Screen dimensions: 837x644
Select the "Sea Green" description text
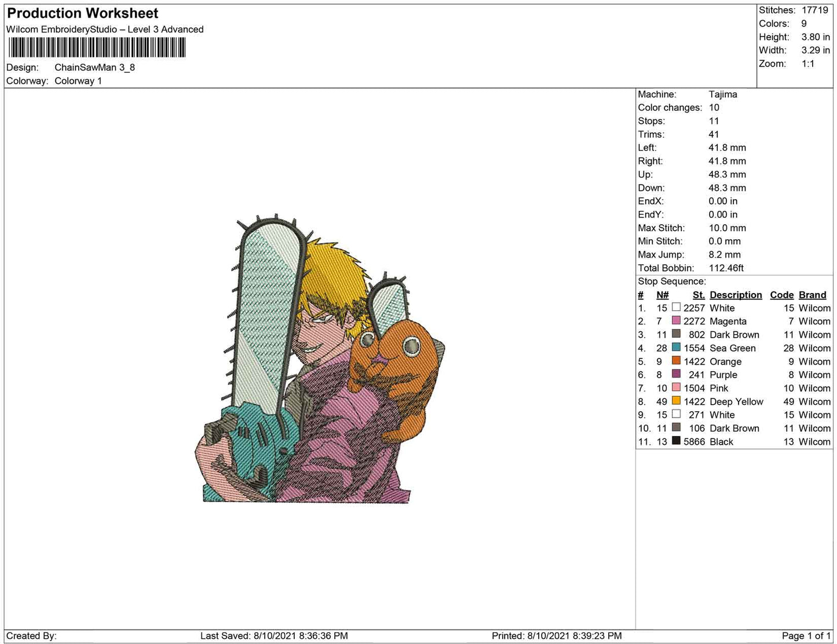point(733,348)
